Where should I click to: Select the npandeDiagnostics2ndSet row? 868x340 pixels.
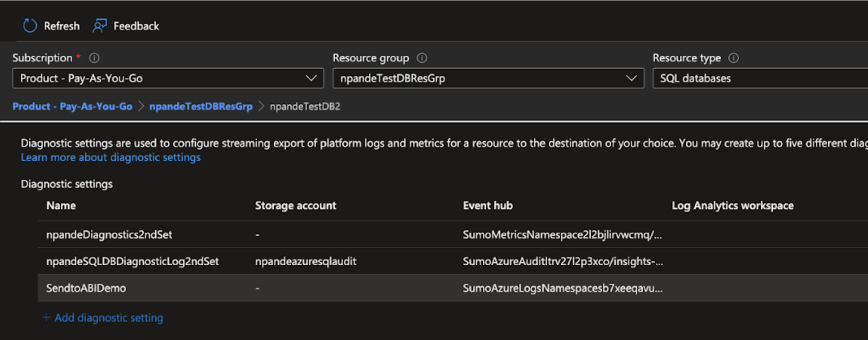pyautogui.click(x=109, y=234)
